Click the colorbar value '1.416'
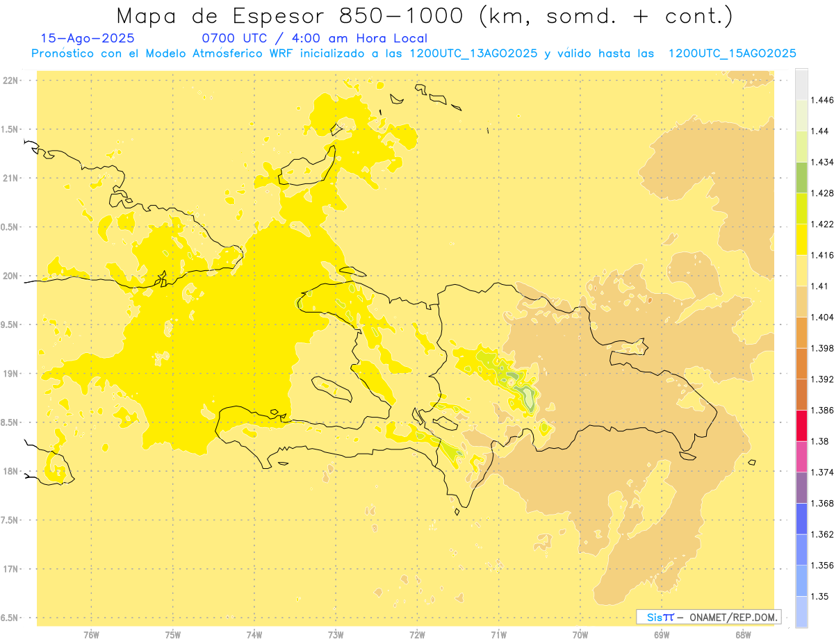 (822, 255)
